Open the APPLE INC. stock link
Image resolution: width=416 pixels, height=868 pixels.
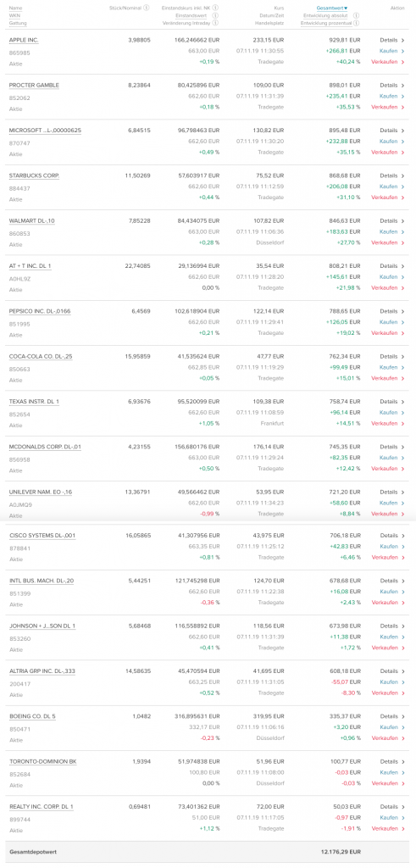[x=24, y=41]
